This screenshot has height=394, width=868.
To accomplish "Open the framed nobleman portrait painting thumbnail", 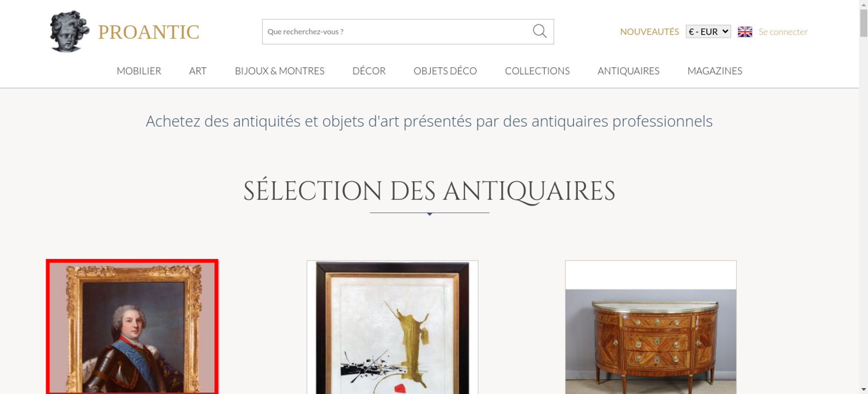I will (132, 327).
